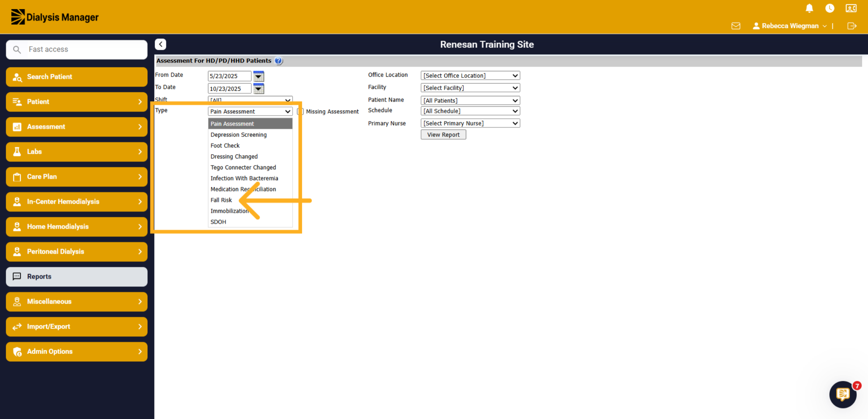The height and width of the screenshot is (419, 868).
Task: Select Infection With Bacteremia option
Action: (x=250, y=178)
